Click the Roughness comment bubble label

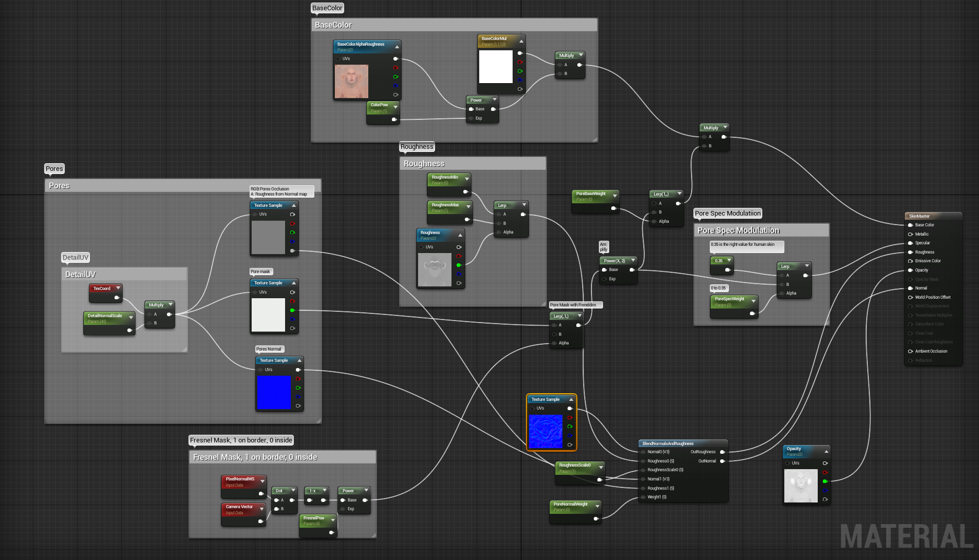(x=417, y=147)
